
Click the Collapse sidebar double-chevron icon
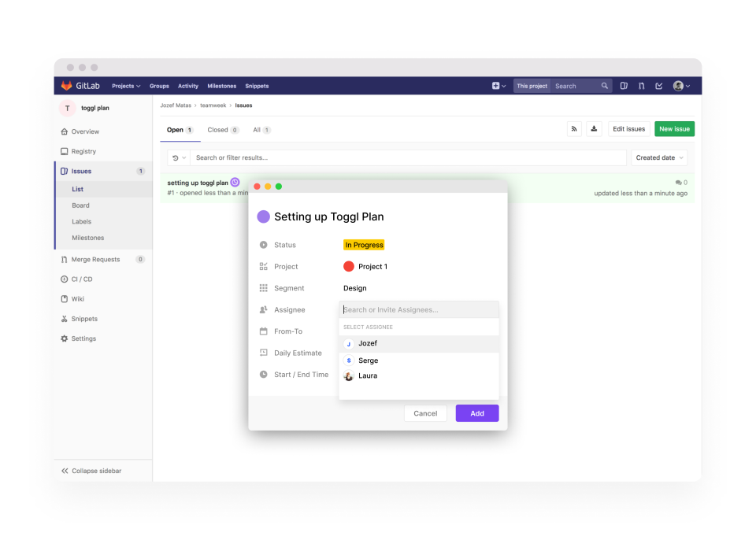(x=65, y=471)
